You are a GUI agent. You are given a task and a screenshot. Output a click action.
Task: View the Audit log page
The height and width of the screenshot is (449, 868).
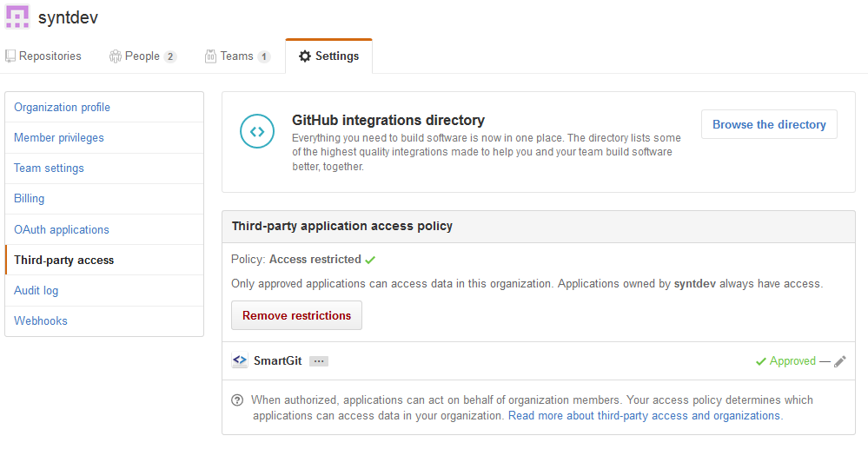pos(36,291)
